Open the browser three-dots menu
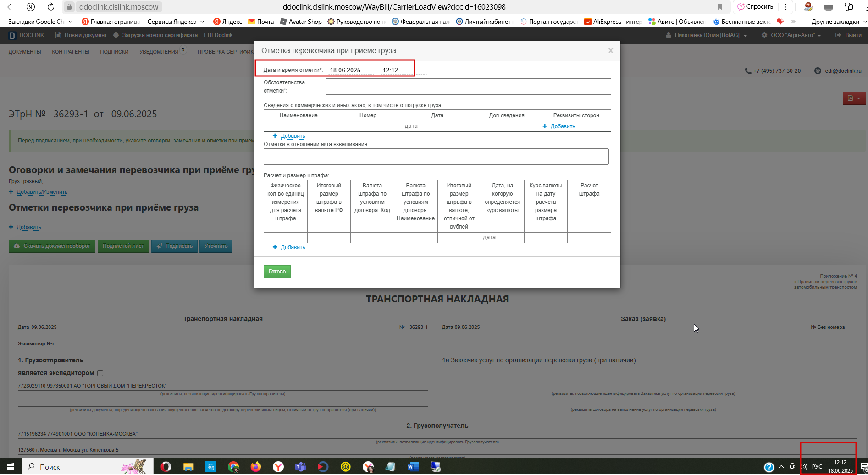Screen dimensions: 868x475 [x=786, y=7]
